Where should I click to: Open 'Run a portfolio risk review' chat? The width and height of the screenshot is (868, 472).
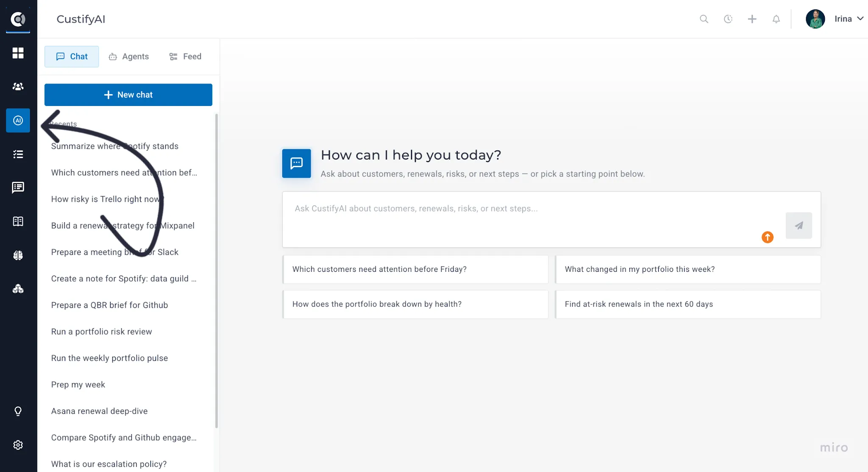click(x=102, y=332)
